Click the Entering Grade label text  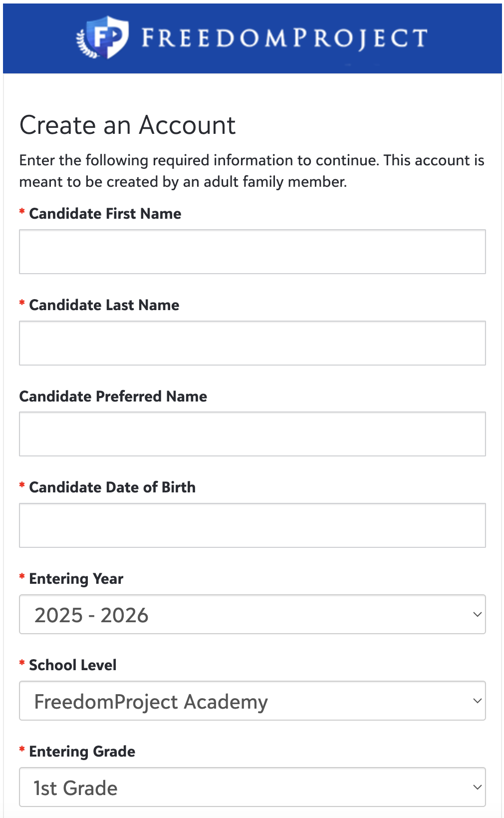[x=82, y=752]
